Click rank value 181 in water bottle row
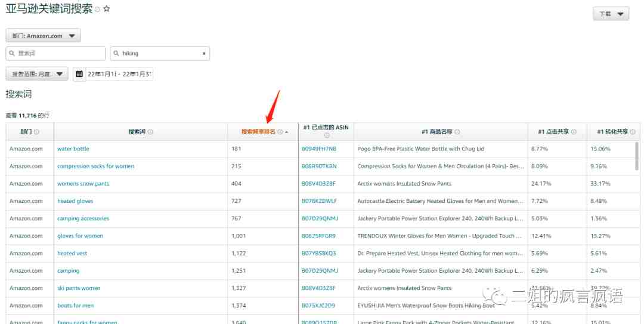 [236, 149]
